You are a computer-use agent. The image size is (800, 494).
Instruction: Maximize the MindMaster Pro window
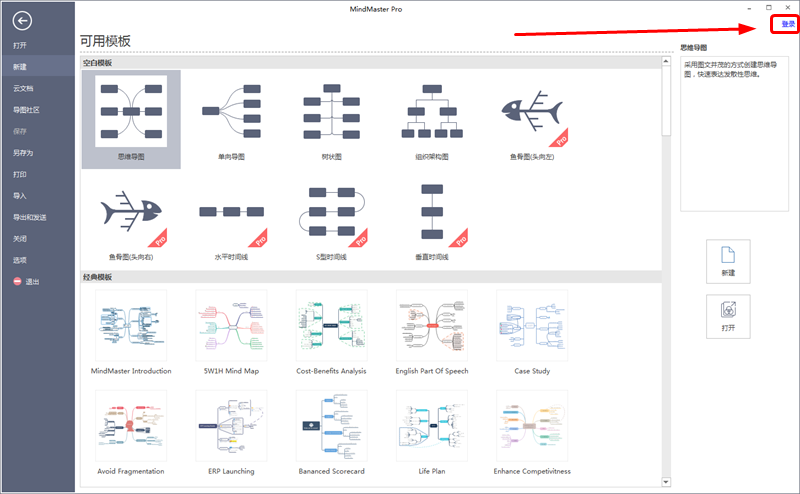click(x=768, y=8)
